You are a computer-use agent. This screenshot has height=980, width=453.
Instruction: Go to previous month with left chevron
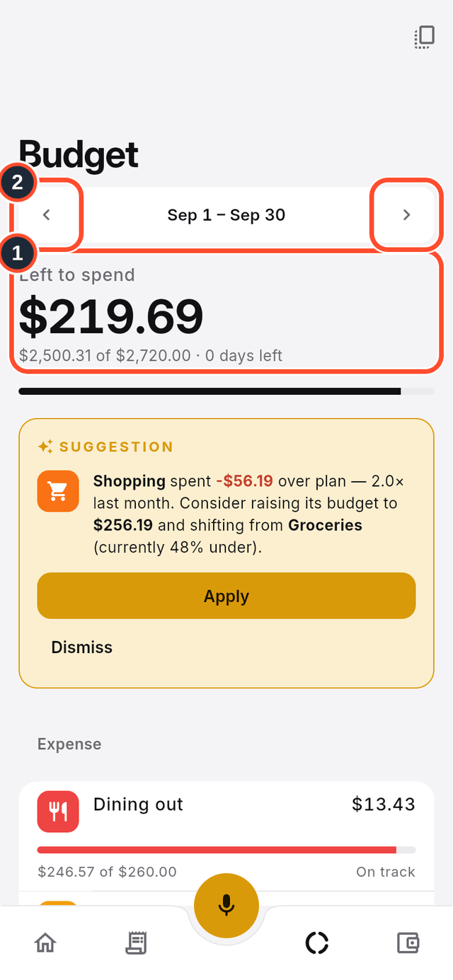point(47,214)
